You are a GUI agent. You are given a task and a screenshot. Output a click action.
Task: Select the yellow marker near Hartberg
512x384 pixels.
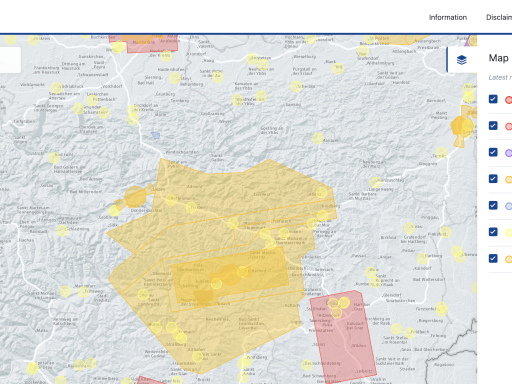click(x=423, y=258)
